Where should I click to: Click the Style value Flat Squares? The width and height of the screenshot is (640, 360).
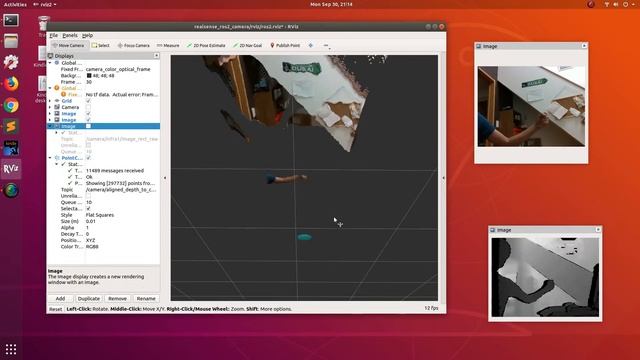click(100, 215)
